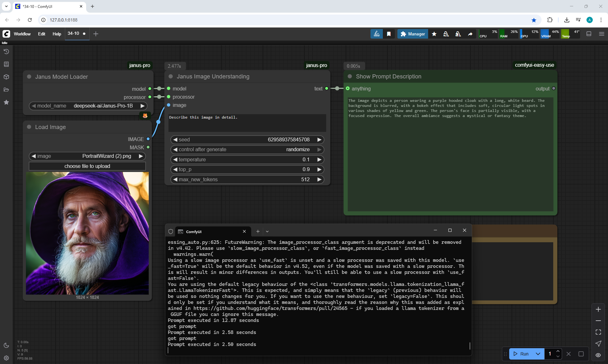The image size is (608, 364).
Task: Open the Workflow menu
Action: [x=22, y=34]
